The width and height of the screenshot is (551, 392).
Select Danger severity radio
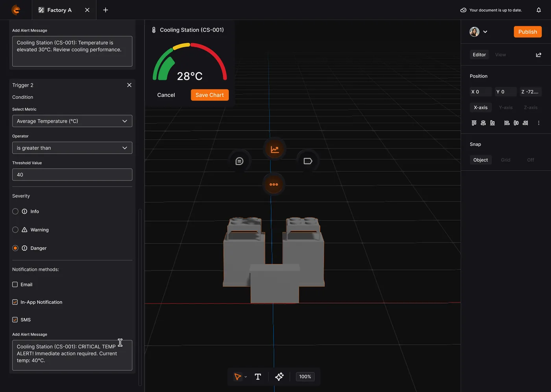point(15,248)
